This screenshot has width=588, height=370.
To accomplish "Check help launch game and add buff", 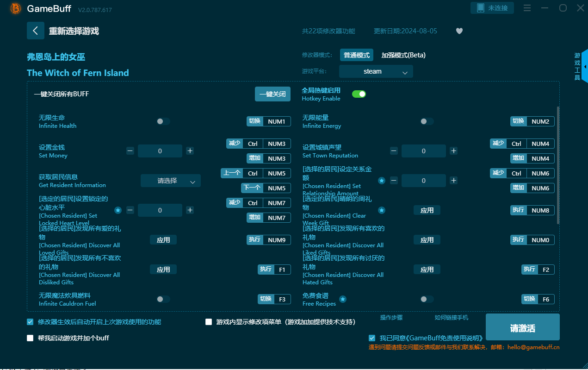I will tap(31, 338).
